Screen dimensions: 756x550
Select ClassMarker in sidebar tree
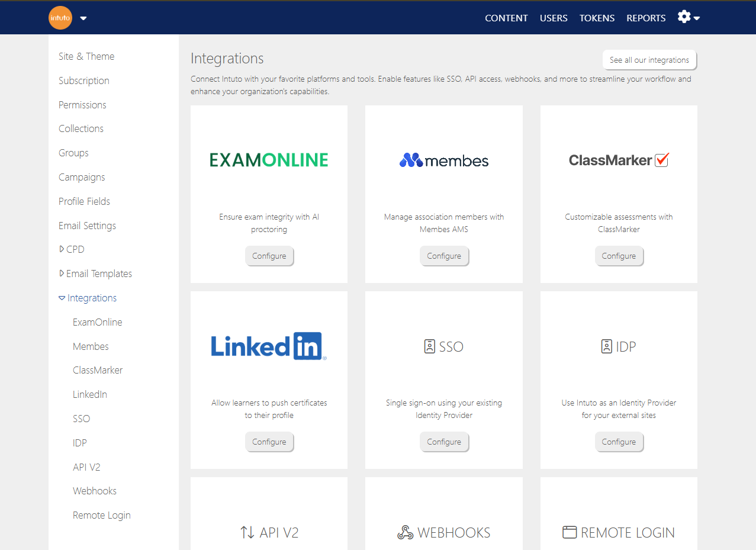(98, 370)
